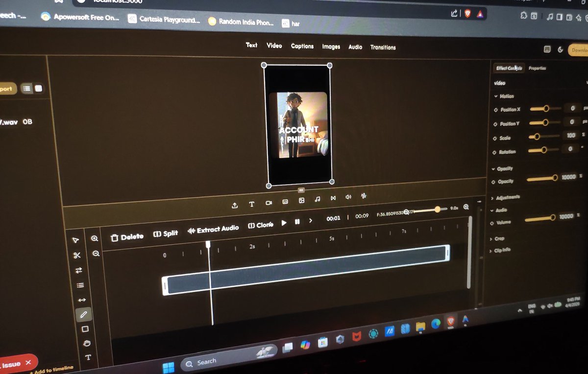
Task: Select the T text tool in sidebar
Action: pyautogui.click(x=88, y=357)
